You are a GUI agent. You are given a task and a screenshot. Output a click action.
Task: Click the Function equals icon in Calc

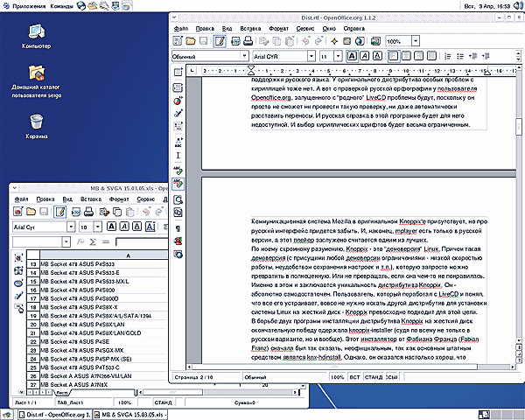coord(106,241)
